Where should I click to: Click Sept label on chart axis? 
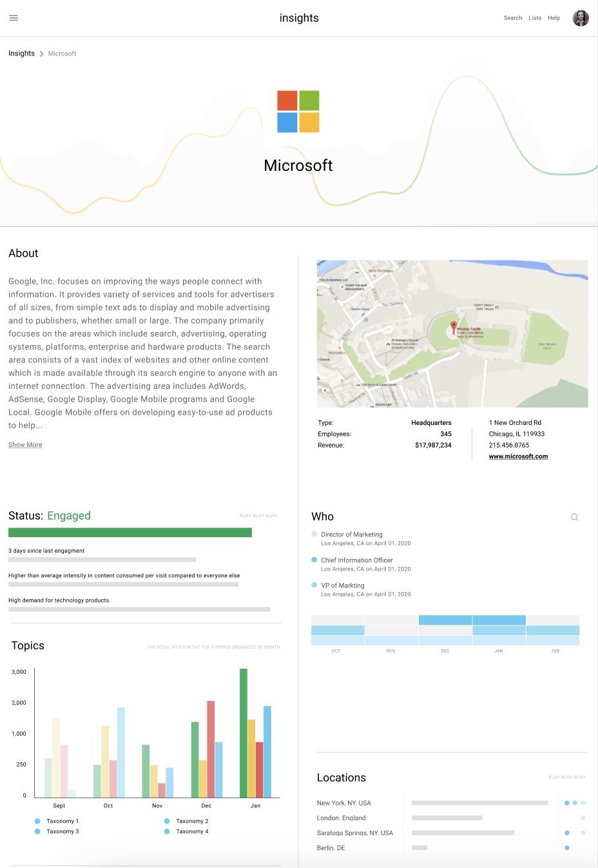pyautogui.click(x=59, y=805)
